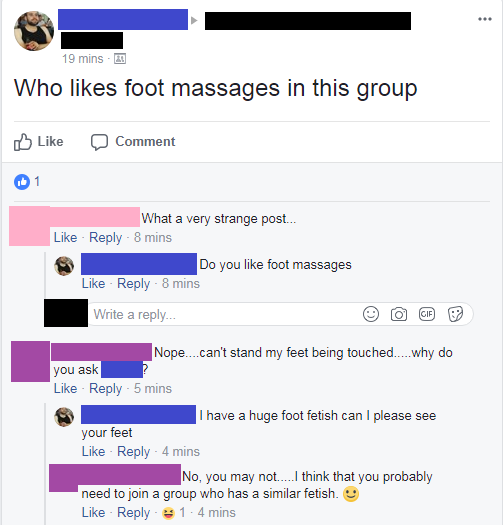Click the emoji smiley icon in reply box
The width and height of the screenshot is (503, 525).
371,314
